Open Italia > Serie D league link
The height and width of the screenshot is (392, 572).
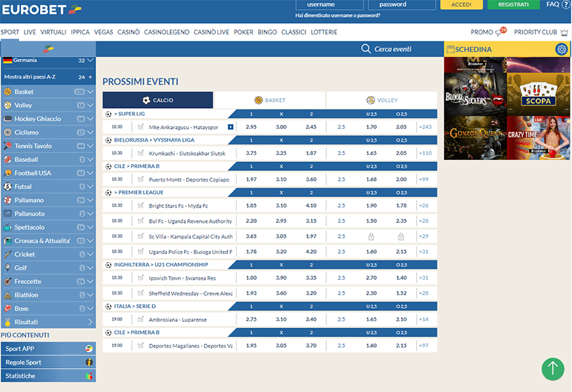pos(135,306)
